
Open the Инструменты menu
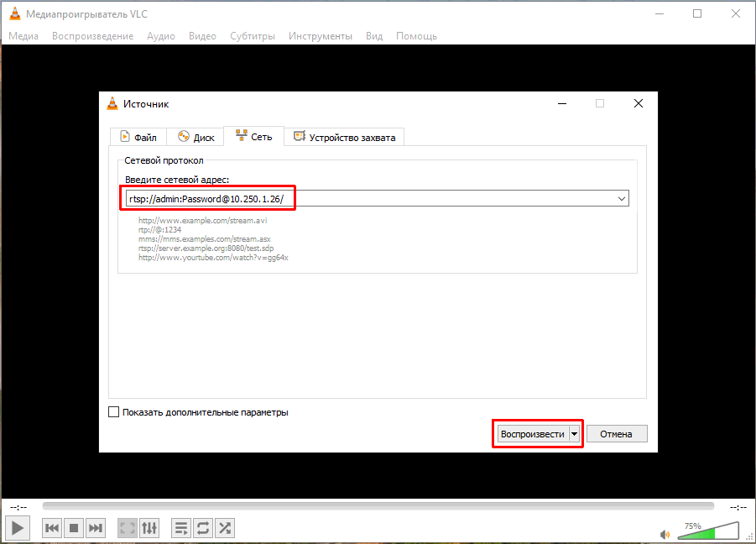tap(321, 36)
